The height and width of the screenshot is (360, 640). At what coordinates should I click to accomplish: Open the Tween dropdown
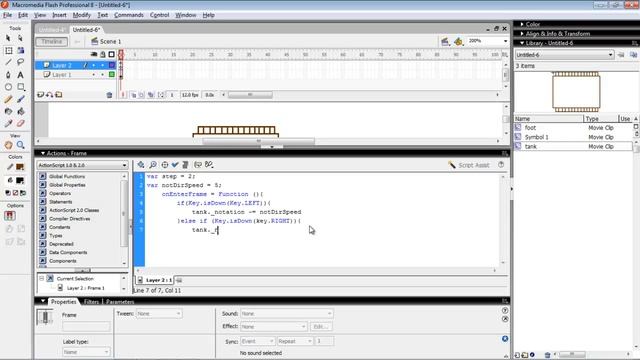[159, 313]
